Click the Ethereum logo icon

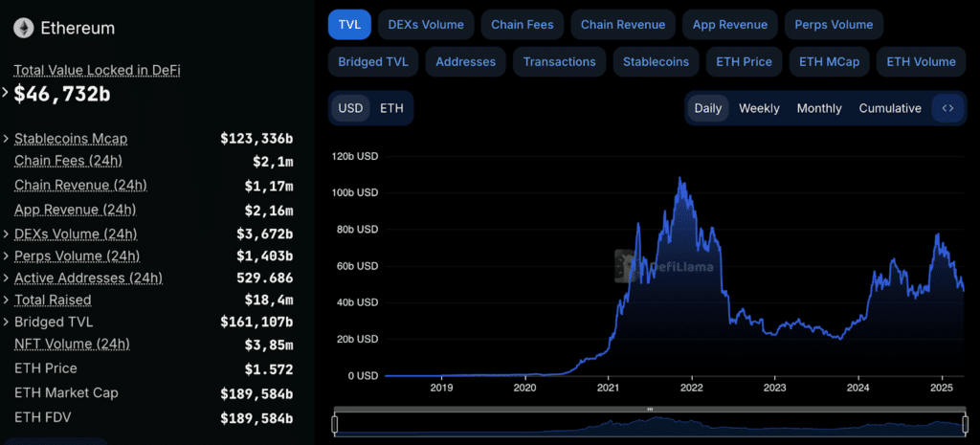(x=24, y=28)
